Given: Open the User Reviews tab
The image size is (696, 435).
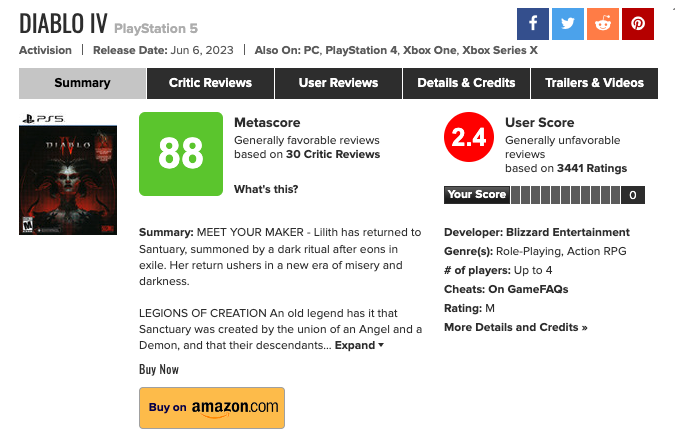Looking at the screenshot, I should 338,83.
